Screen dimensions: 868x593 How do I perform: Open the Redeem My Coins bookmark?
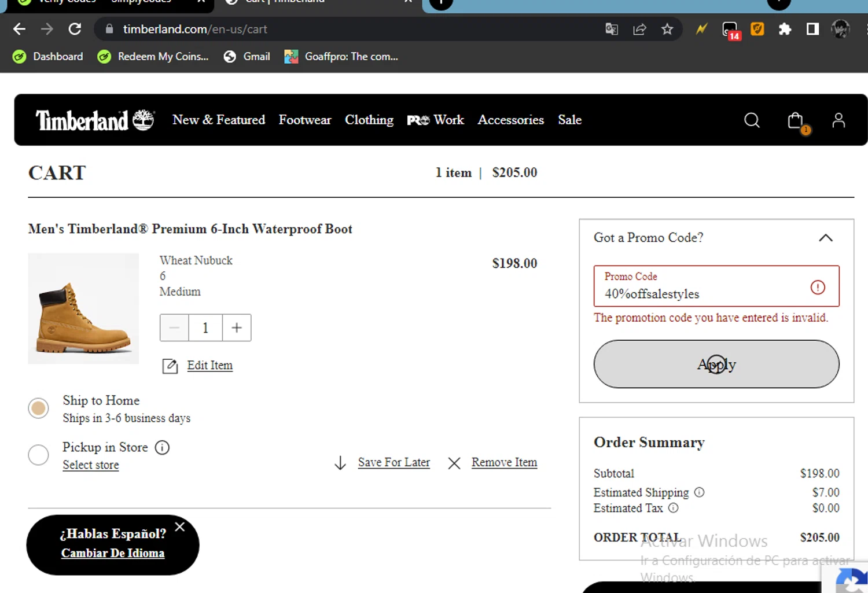click(x=153, y=57)
